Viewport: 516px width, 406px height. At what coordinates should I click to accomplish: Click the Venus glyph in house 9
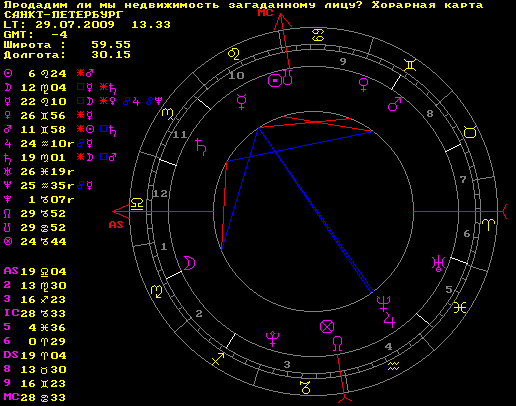[363, 85]
